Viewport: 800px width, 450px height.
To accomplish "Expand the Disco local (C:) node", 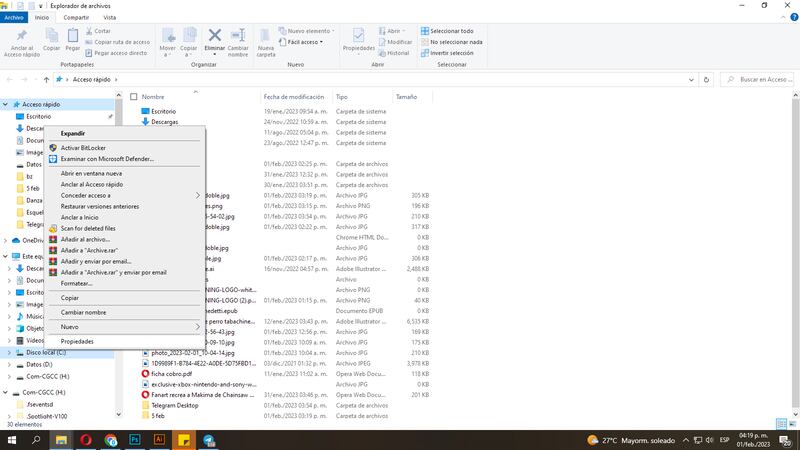I will (9, 353).
